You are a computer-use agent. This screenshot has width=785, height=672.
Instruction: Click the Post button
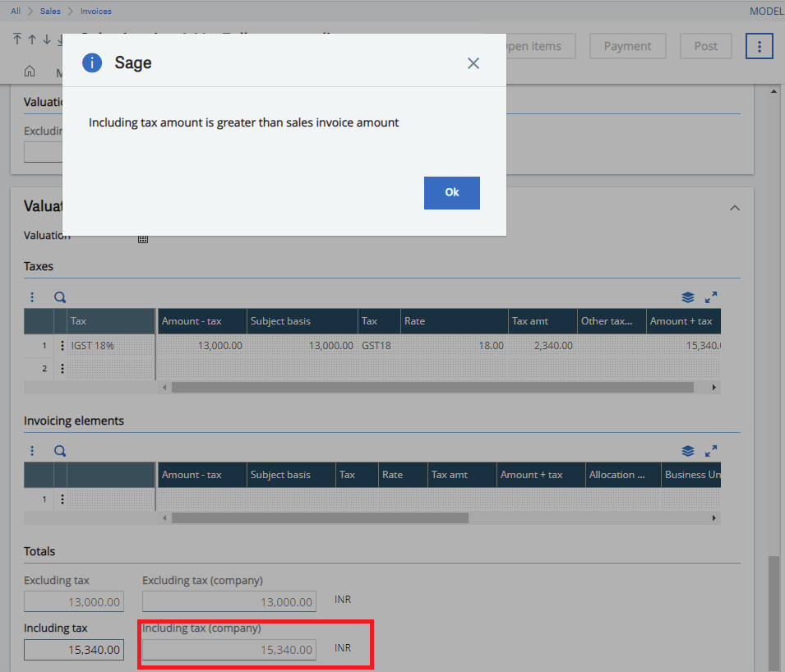tap(705, 46)
